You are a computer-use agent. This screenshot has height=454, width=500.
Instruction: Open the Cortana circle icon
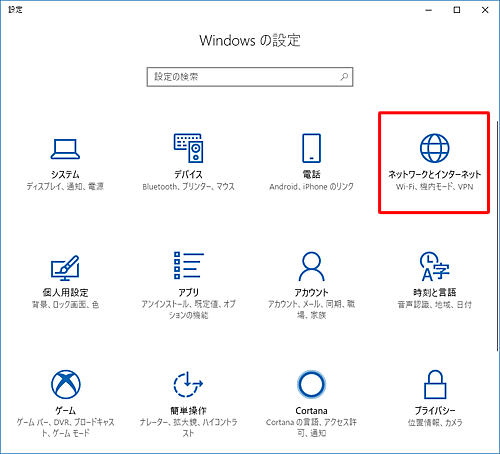pyautogui.click(x=311, y=384)
